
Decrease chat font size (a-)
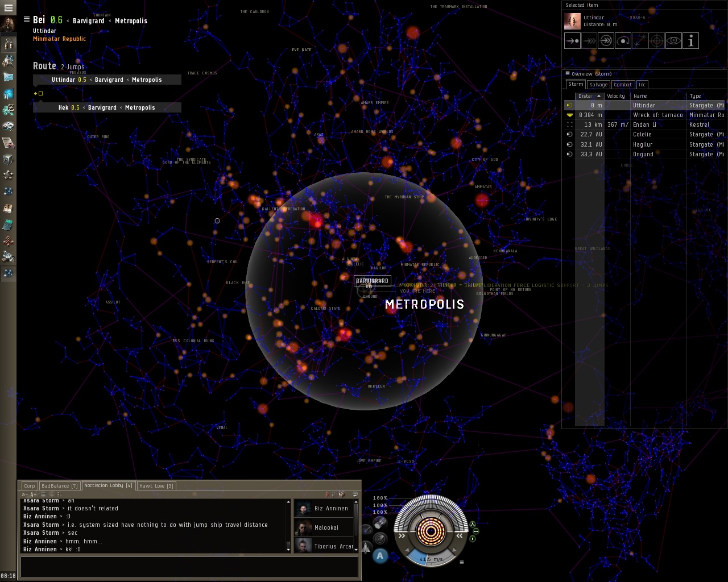pyautogui.click(x=24, y=494)
